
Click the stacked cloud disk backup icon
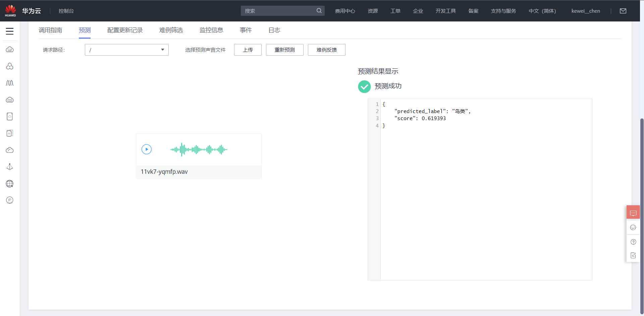click(10, 133)
